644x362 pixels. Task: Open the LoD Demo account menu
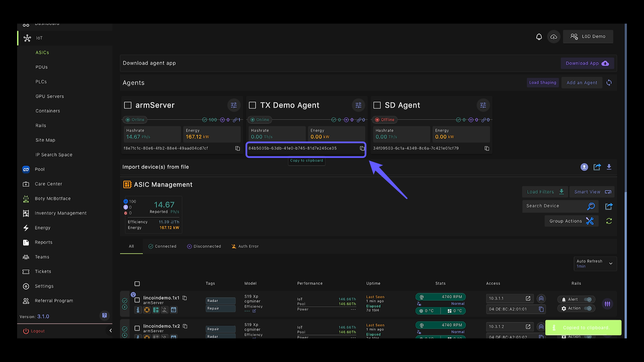pyautogui.click(x=588, y=37)
